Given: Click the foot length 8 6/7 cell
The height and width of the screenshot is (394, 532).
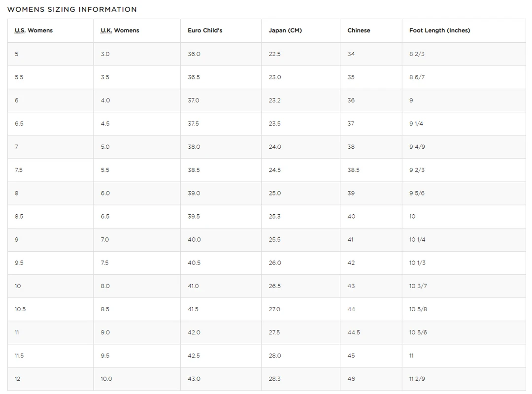Looking at the screenshot, I should (417, 77).
